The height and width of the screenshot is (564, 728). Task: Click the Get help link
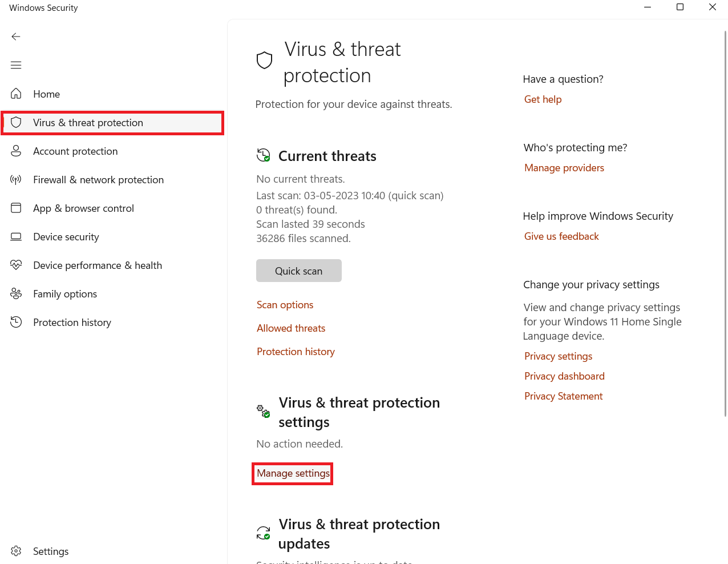coord(543,99)
